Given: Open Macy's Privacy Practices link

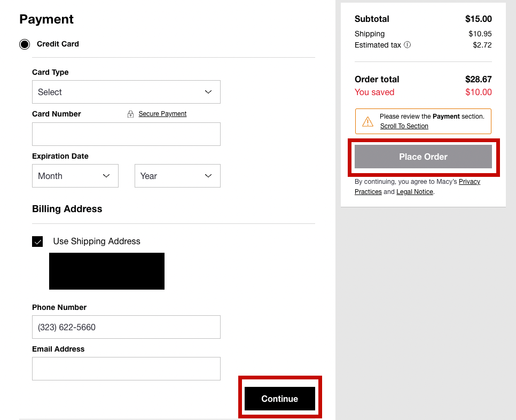Looking at the screenshot, I should (x=469, y=182).
